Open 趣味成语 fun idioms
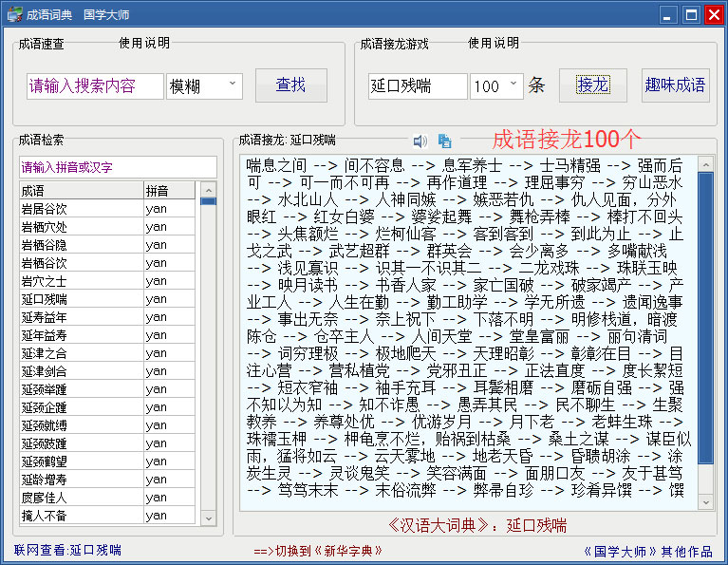728x565 pixels. click(675, 85)
